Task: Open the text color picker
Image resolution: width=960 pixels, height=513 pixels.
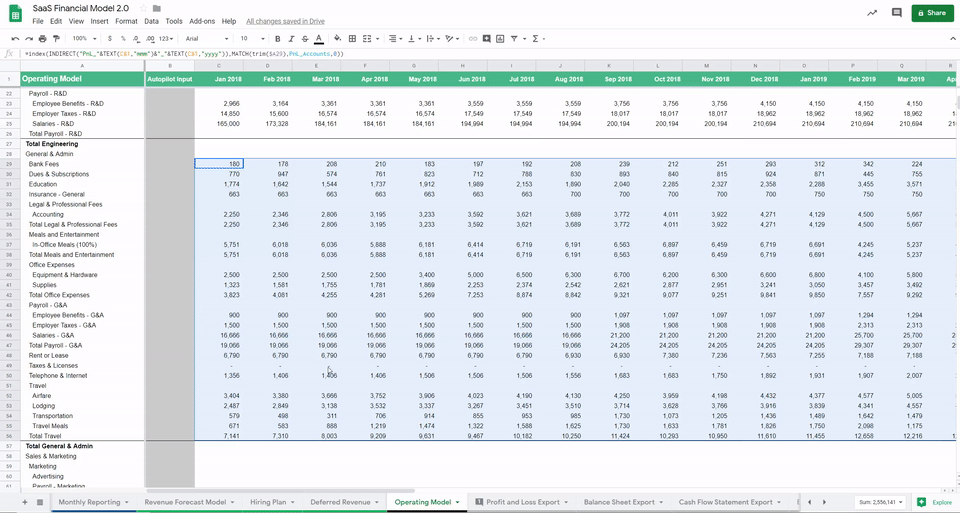Action: [x=319, y=39]
